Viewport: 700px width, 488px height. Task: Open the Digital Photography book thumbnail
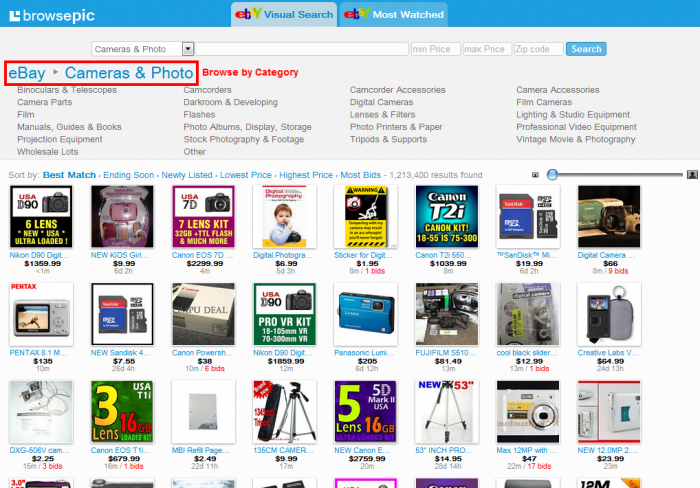(284, 217)
